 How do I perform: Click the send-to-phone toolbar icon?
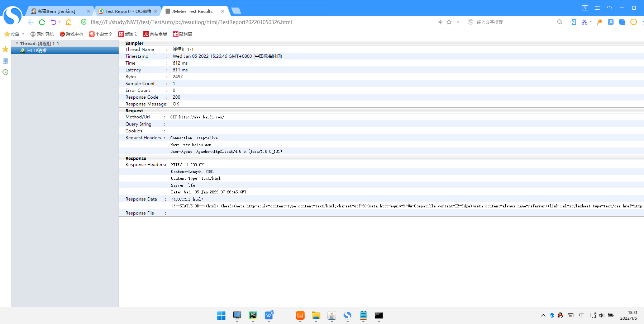click(573, 22)
